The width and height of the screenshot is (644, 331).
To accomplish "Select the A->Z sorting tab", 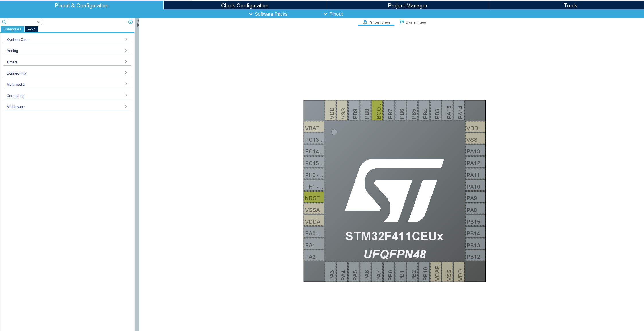I will tap(31, 29).
